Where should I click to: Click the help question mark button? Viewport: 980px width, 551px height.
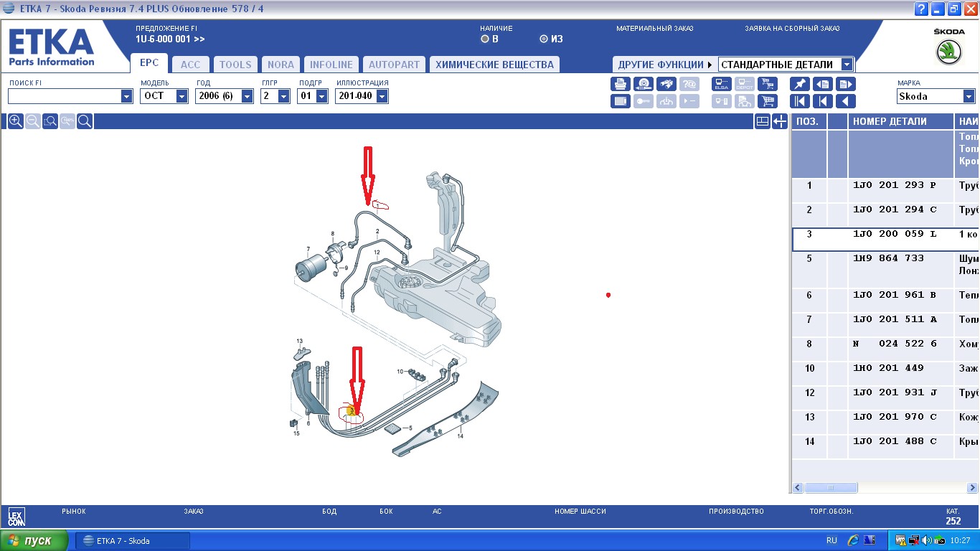point(922,9)
